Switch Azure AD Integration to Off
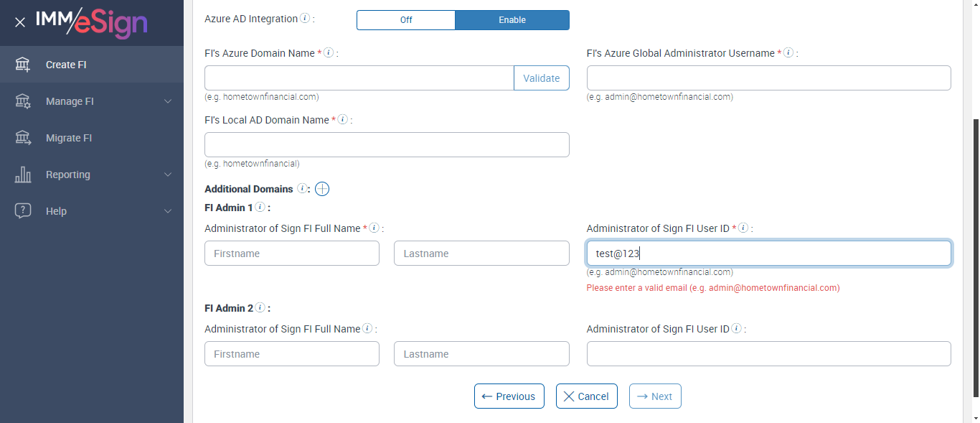 [406, 20]
